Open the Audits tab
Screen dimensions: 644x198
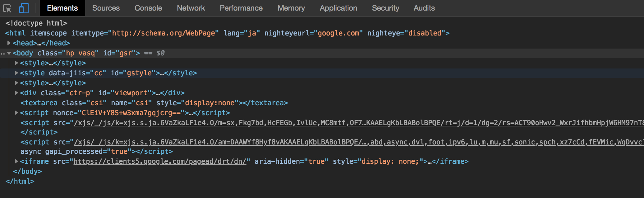(x=424, y=8)
